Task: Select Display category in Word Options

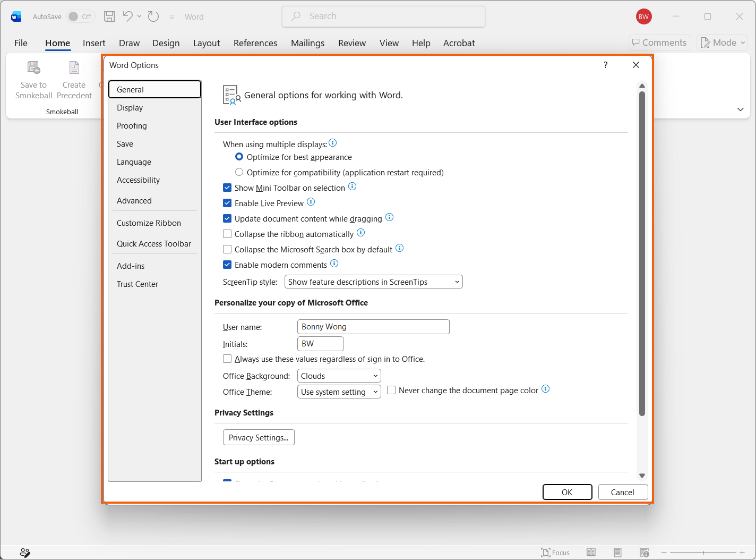Action: coord(154,107)
